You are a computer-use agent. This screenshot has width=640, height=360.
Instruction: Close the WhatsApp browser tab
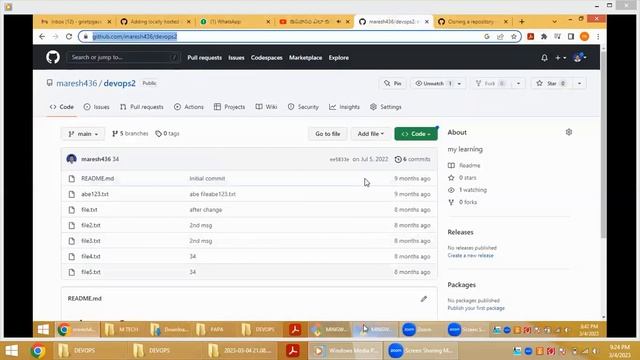[268, 22]
